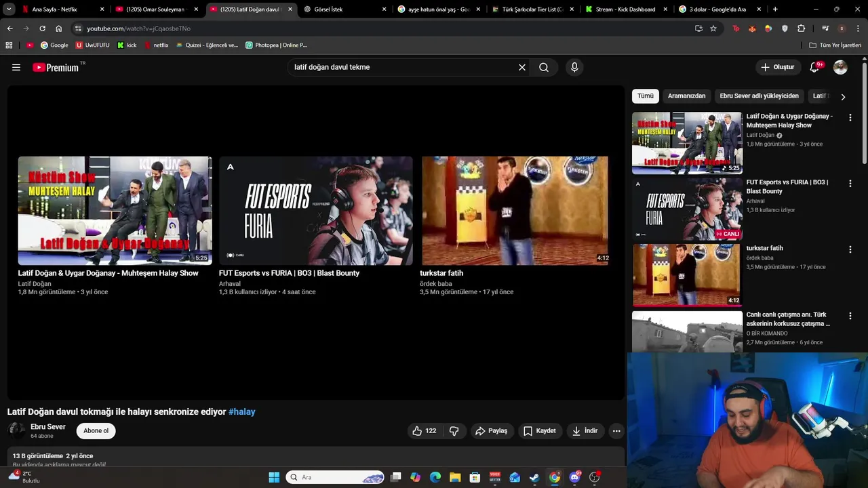Screen dimensions: 868x488
Task: Click the Oluştur create button
Action: point(777,67)
